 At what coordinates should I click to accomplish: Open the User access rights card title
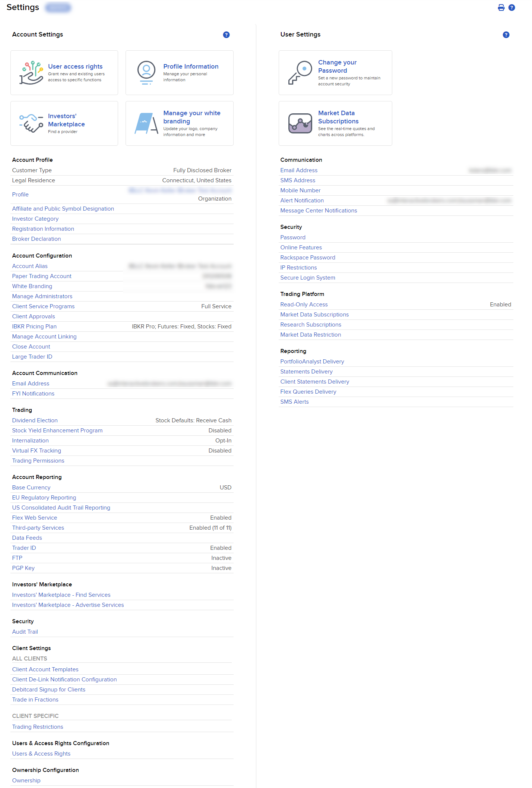(75, 66)
